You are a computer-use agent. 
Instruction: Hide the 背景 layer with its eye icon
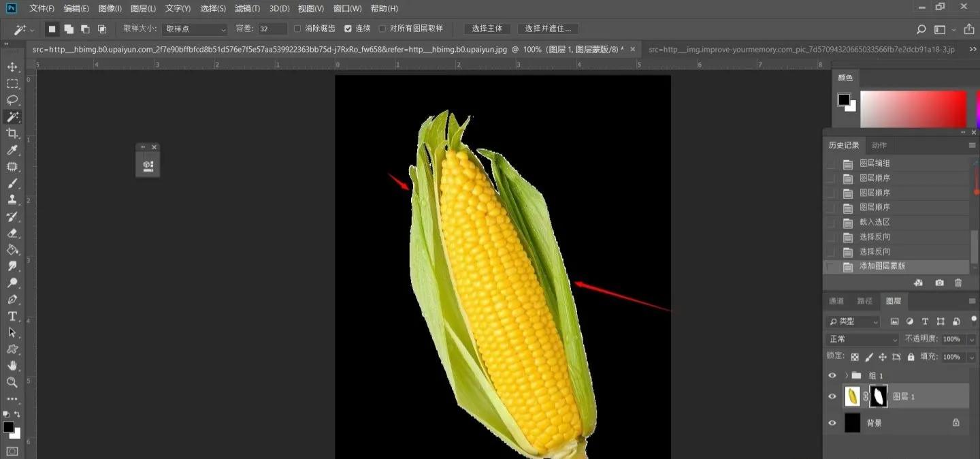[x=832, y=422]
